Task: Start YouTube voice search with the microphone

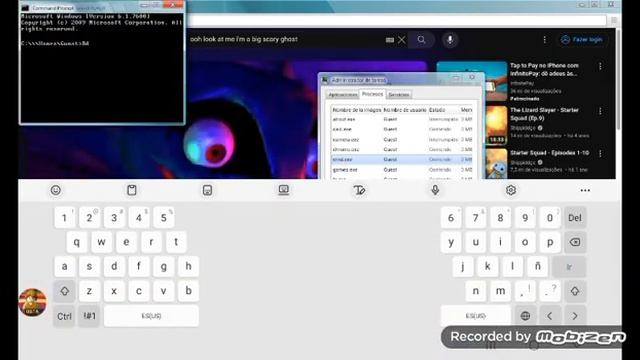Action: 450,40
